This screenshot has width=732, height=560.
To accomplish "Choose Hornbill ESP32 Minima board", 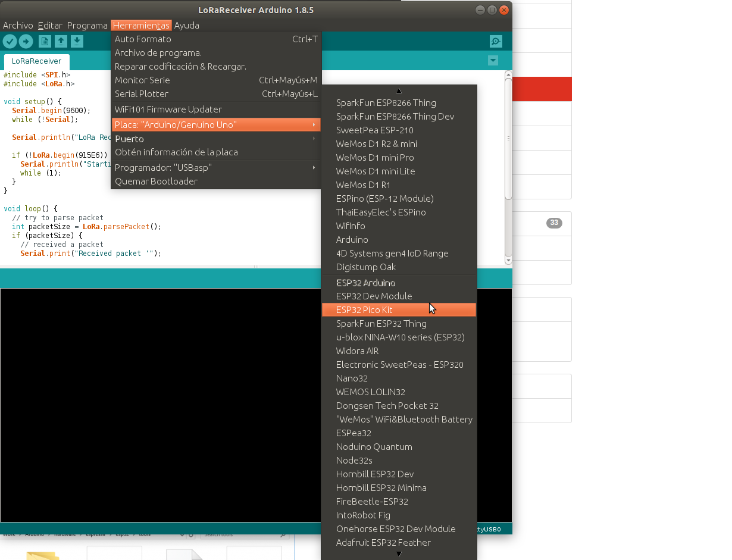I will 399,488.
